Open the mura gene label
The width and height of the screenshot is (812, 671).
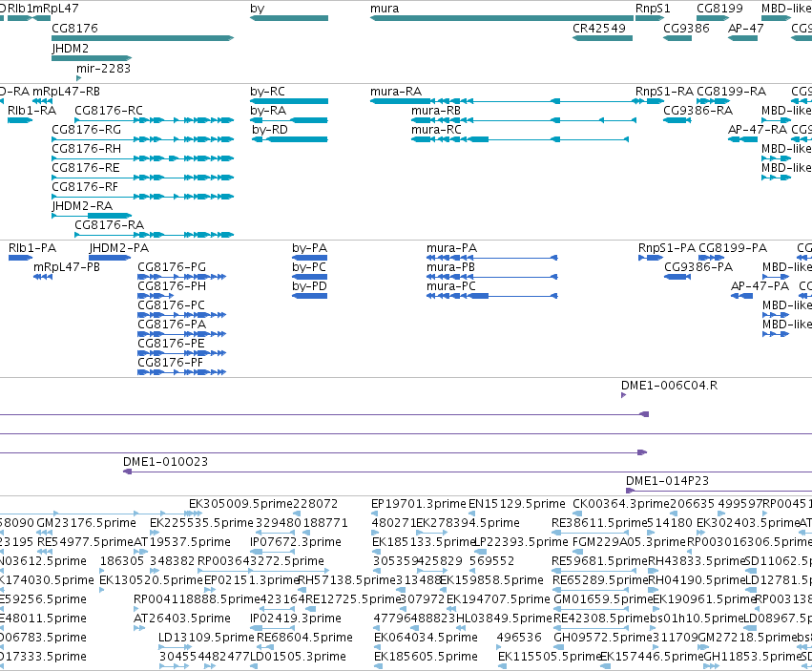click(x=385, y=9)
